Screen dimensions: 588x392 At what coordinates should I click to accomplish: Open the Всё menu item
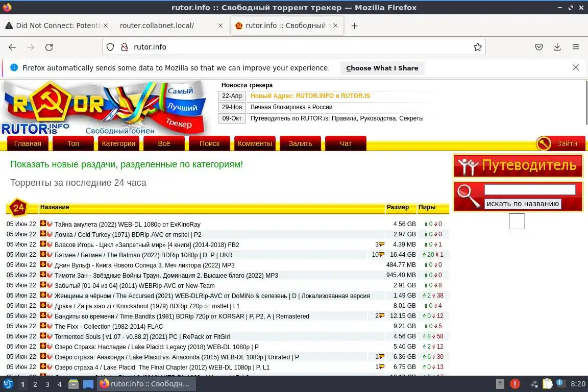(164, 143)
